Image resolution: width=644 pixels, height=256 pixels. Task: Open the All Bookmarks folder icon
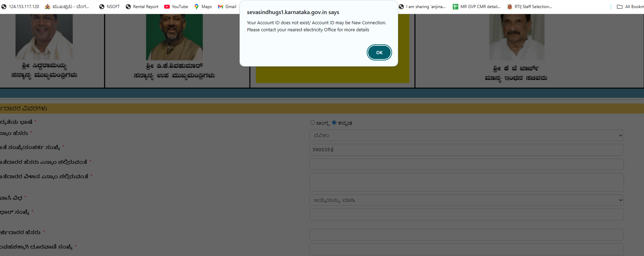click(x=620, y=7)
